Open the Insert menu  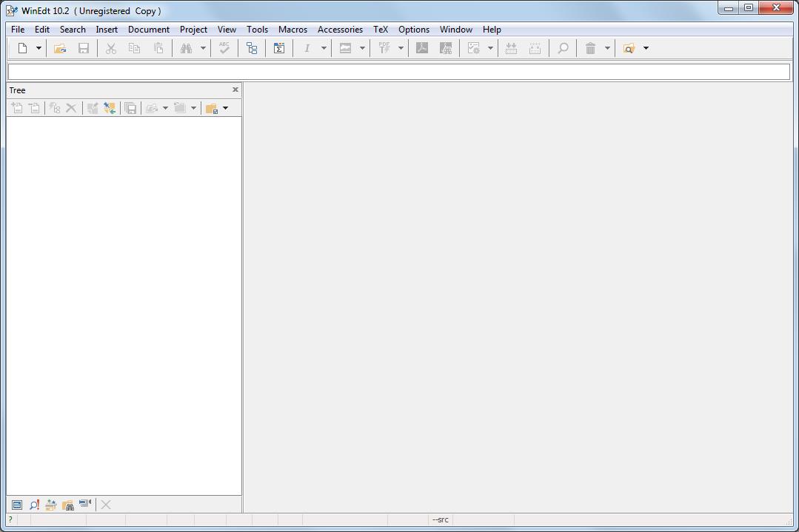click(x=107, y=30)
